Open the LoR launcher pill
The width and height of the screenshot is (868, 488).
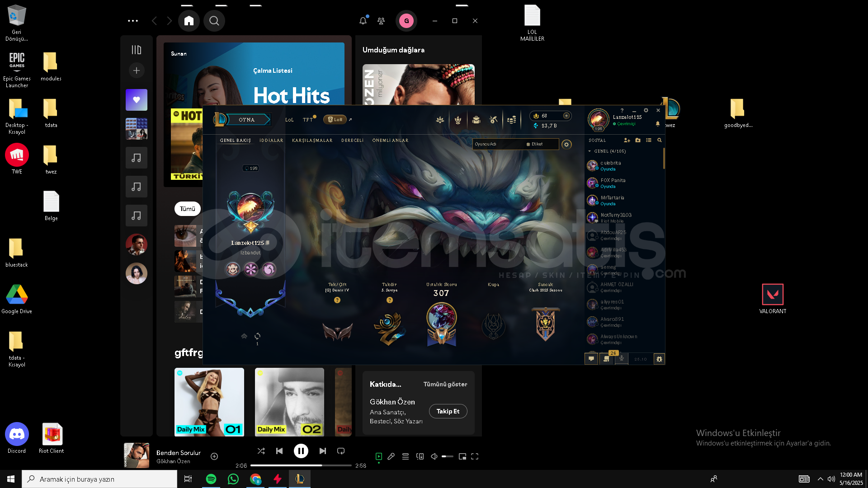pos(335,120)
